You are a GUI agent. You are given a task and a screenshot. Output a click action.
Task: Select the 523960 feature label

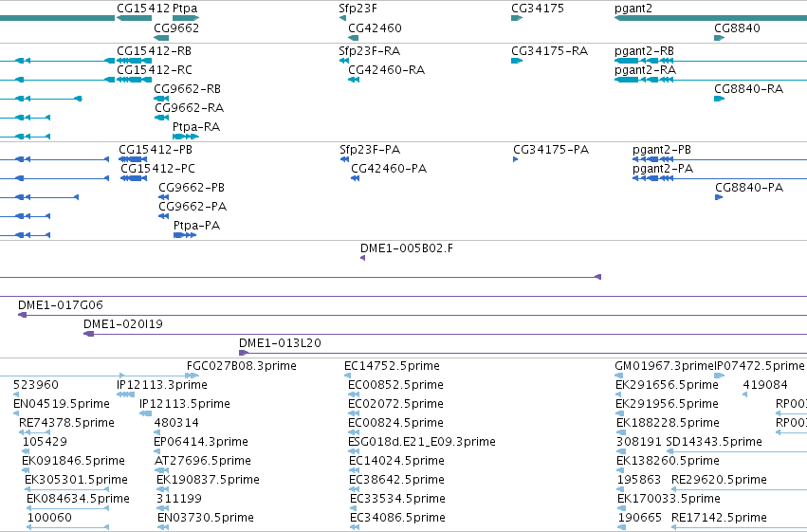(x=35, y=385)
